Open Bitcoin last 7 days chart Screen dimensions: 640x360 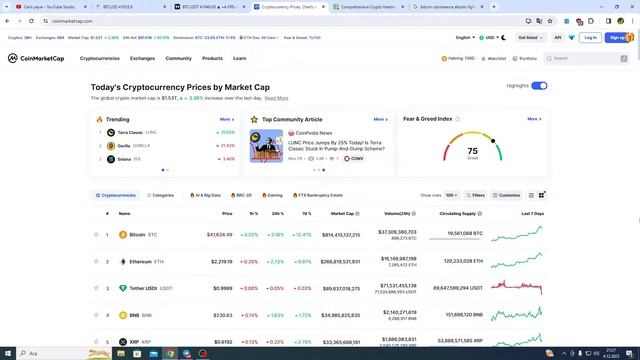tap(517, 234)
